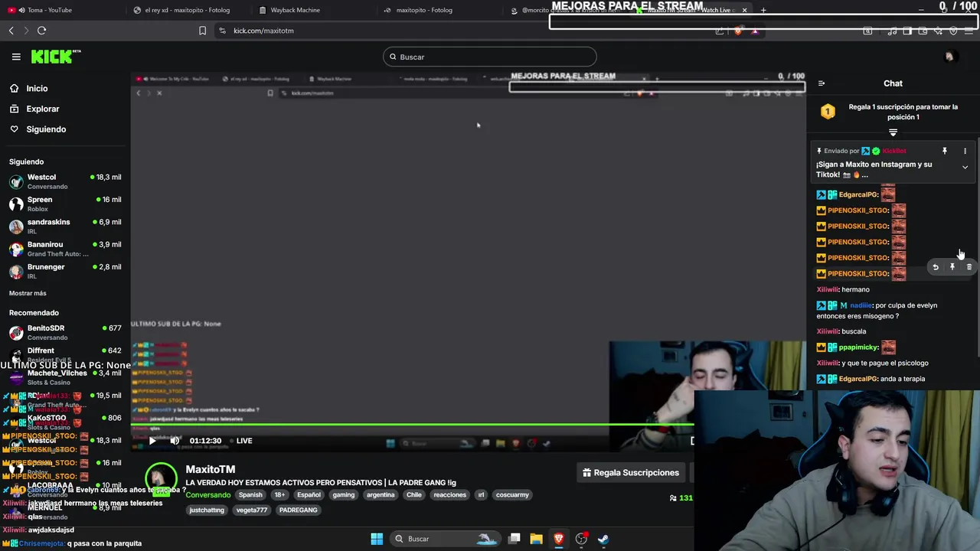Open Siguiendo in the sidebar
980x551 pixels.
[x=46, y=129]
